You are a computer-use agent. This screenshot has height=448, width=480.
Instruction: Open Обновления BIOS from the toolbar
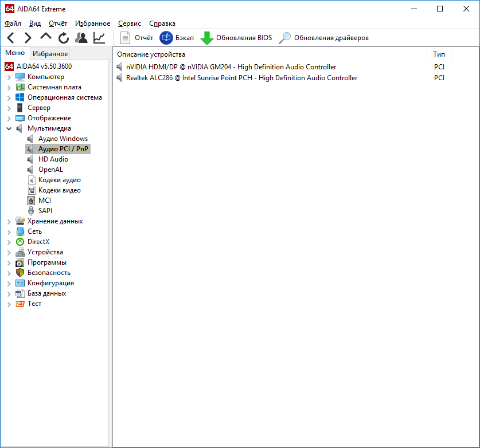236,38
